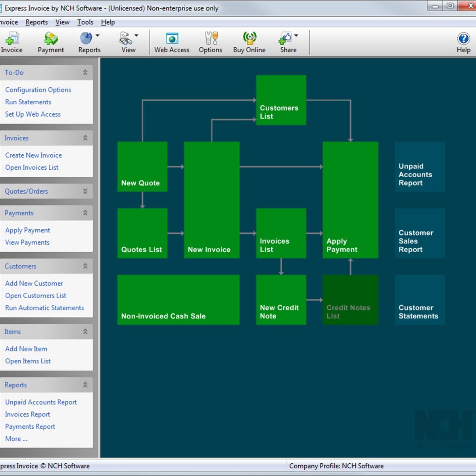
Task: Click Non-Invoiced Cash Sale tile
Action: tap(178, 300)
